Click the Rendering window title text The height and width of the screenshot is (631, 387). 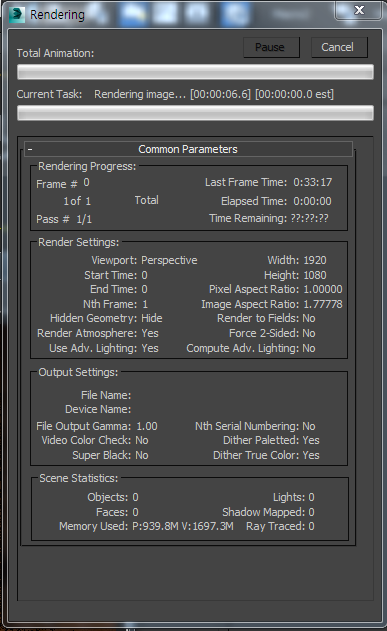pos(58,15)
